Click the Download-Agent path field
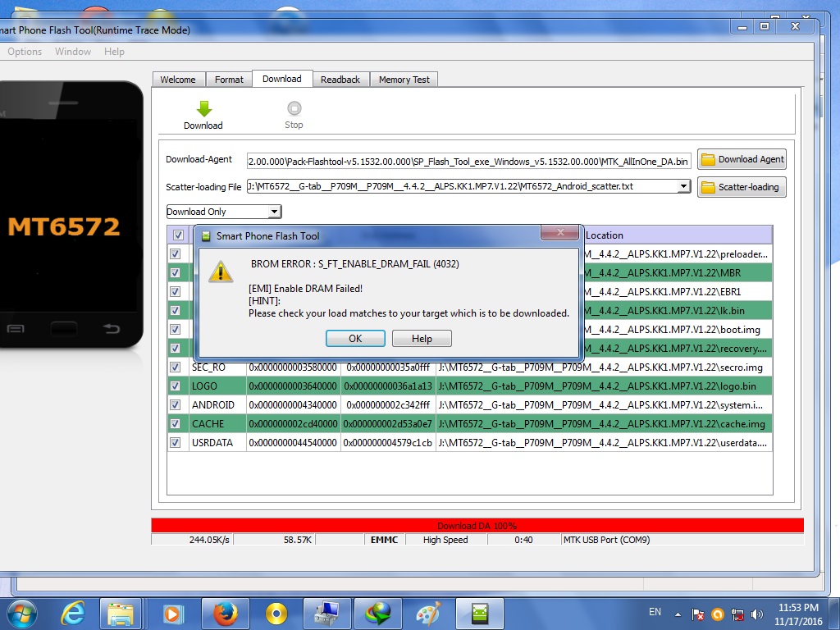840x630 pixels. [468, 162]
